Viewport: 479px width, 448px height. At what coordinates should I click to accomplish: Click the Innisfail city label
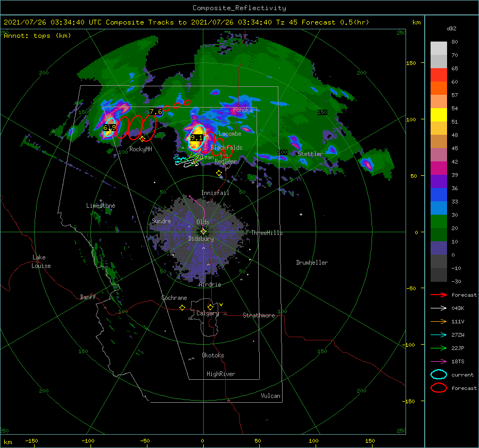(x=215, y=193)
